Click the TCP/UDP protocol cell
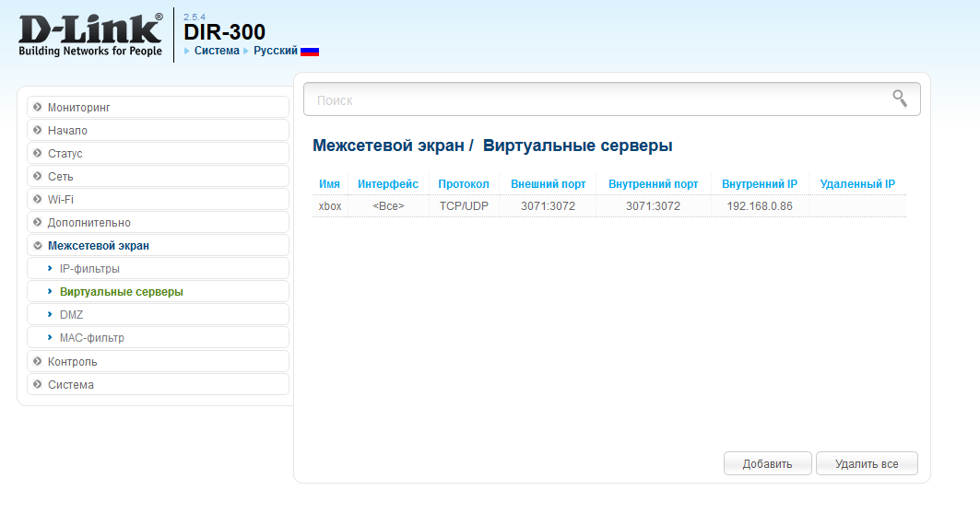980x525 pixels. tap(464, 206)
